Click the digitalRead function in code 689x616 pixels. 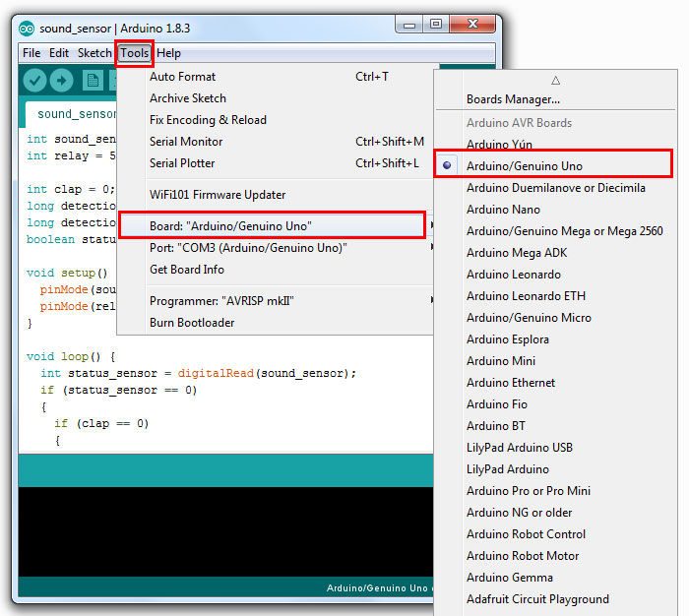point(216,374)
